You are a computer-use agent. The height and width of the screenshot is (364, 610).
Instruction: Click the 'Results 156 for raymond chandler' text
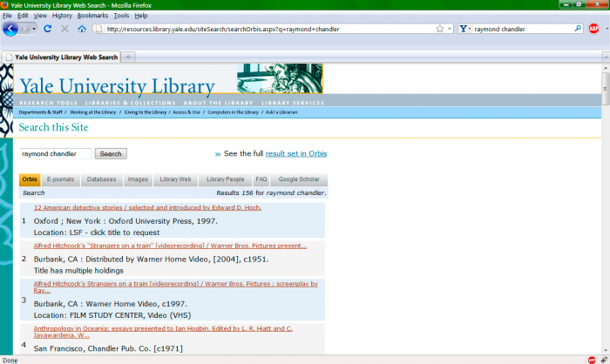point(271,193)
